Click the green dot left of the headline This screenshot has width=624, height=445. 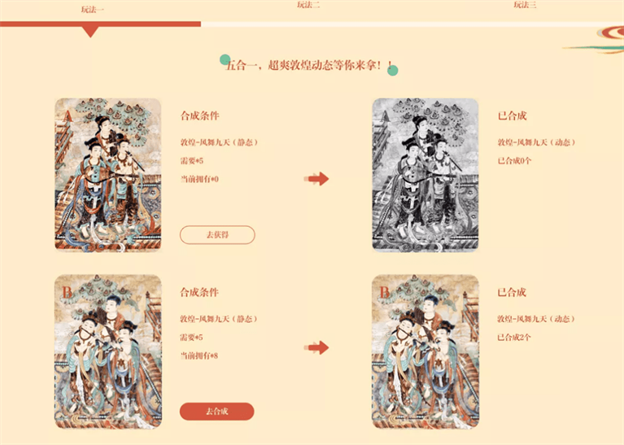tap(225, 60)
